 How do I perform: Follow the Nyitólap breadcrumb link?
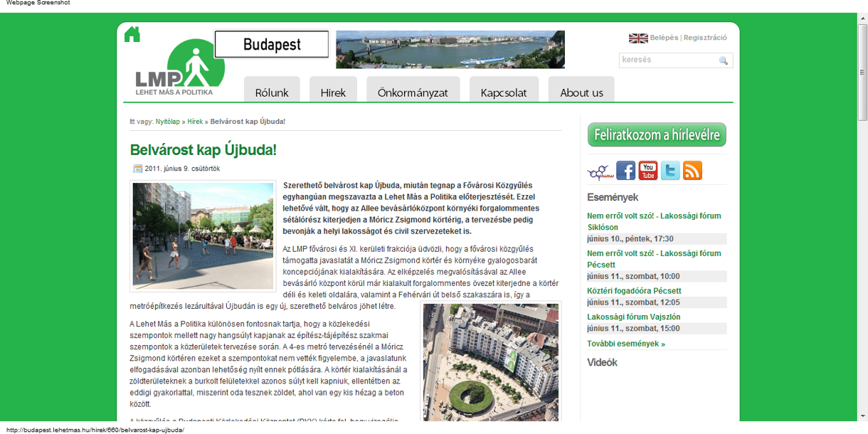tap(168, 122)
